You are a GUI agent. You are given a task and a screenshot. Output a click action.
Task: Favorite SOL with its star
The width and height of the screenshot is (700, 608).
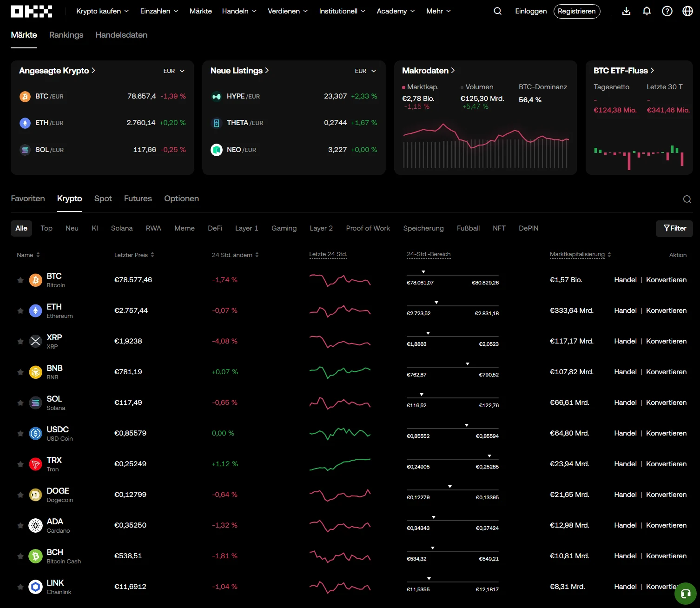pyautogui.click(x=20, y=403)
